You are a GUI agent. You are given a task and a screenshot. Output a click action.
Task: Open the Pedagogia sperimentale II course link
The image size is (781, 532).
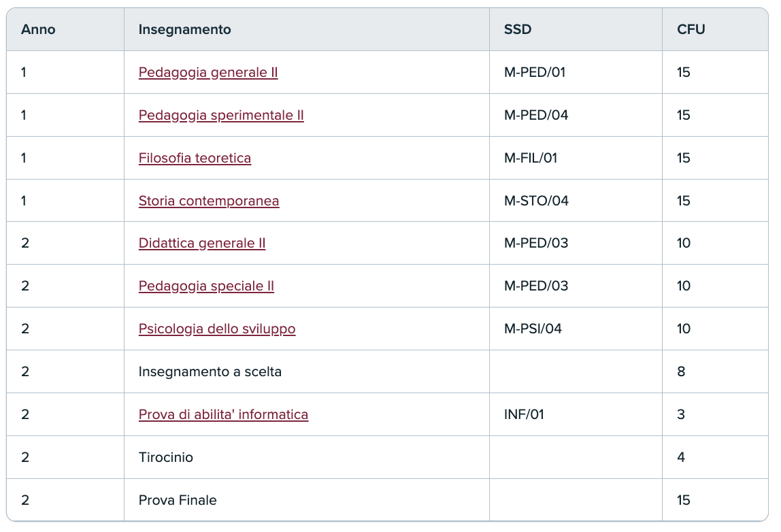(221, 115)
